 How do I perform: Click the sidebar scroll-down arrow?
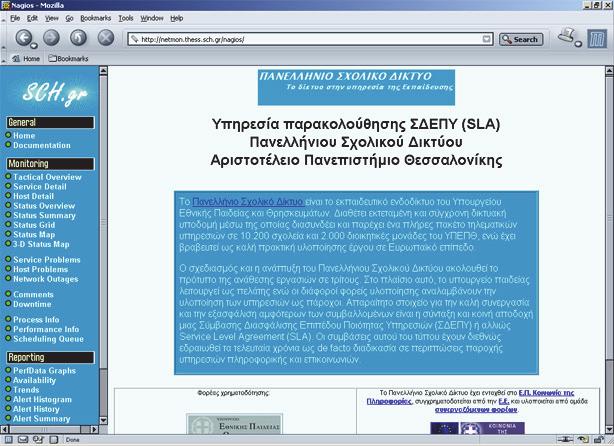point(103,420)
